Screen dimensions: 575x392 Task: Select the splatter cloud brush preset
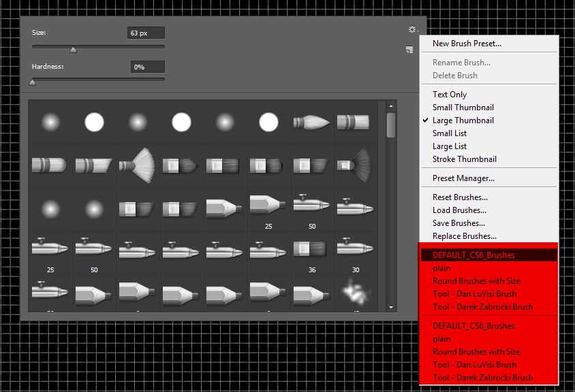pyautogui.click(x=355, y=293)
